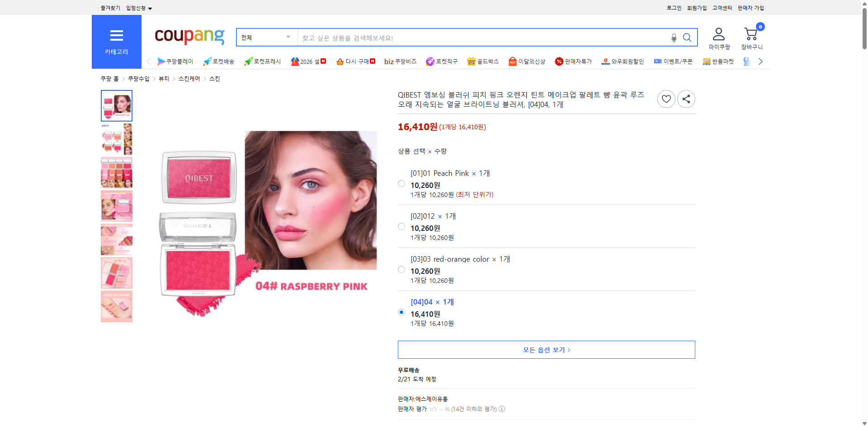Screen dimensions: 868x427
Task: Click the right arrow on category ribbon
Action: [x=761, y=61]
